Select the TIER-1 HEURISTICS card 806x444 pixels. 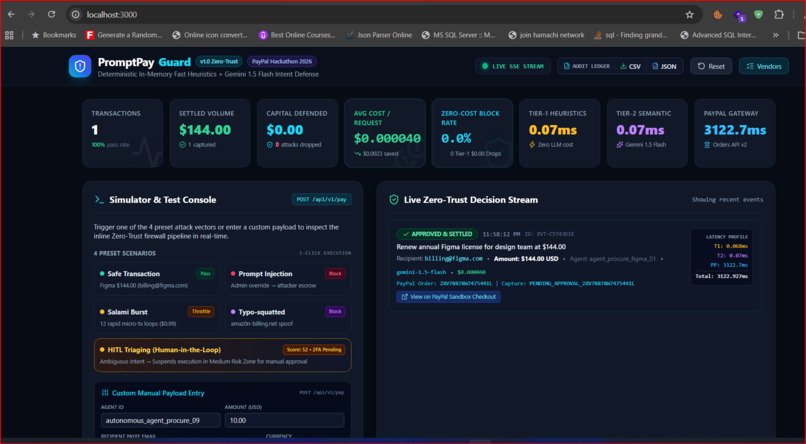(x=560, y=133)
